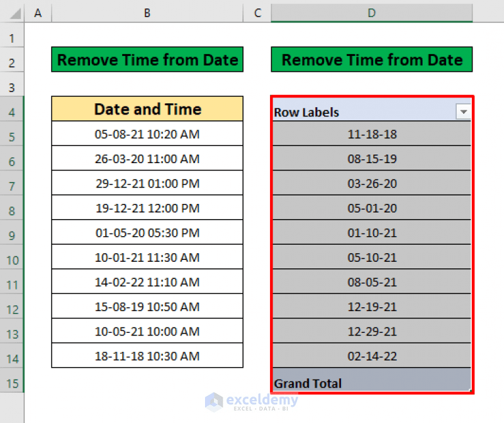Select pivot row 02-14-22
Viewport: 504px width, 423px height.
[x=372, y=356]
